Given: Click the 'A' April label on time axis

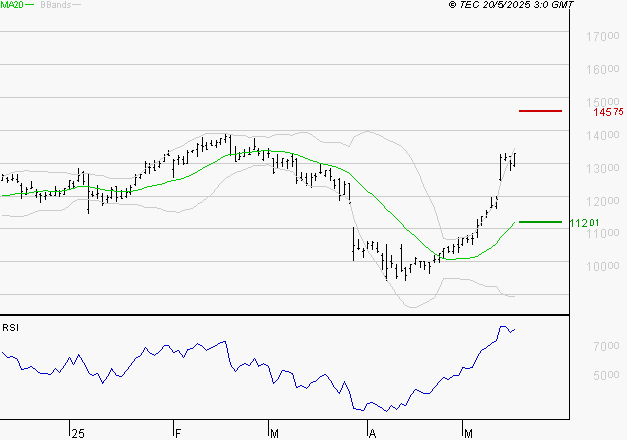Looking at the screenshot, I should click(x=372, y=432).
